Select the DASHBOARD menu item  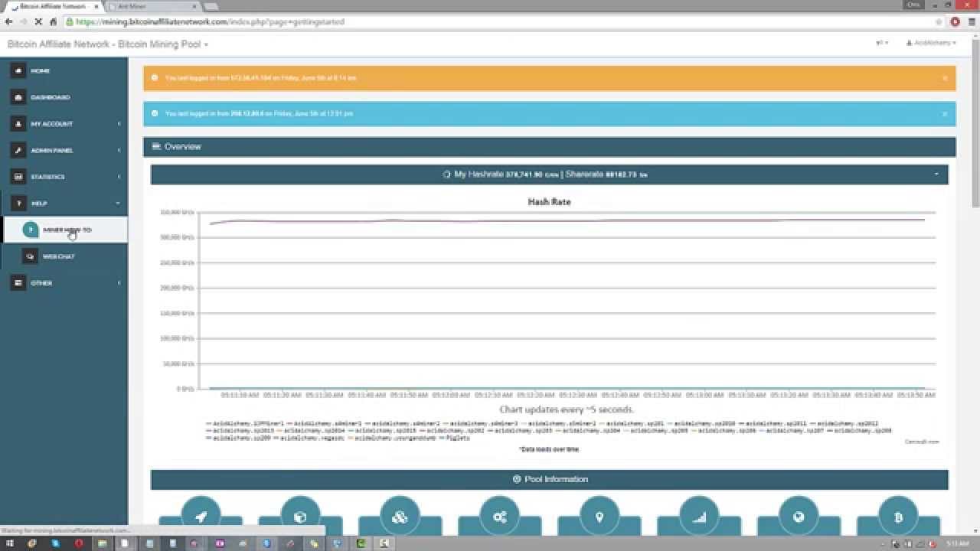(64, 97)
